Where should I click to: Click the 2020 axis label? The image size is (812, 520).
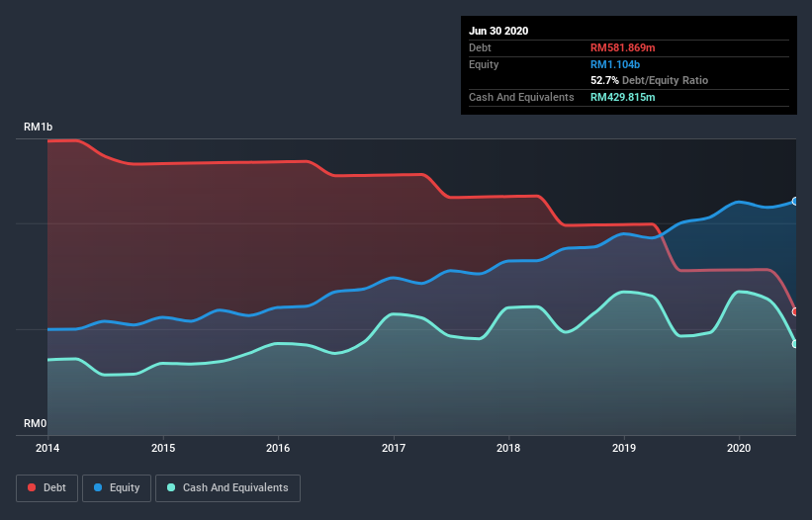coord(739,448)
